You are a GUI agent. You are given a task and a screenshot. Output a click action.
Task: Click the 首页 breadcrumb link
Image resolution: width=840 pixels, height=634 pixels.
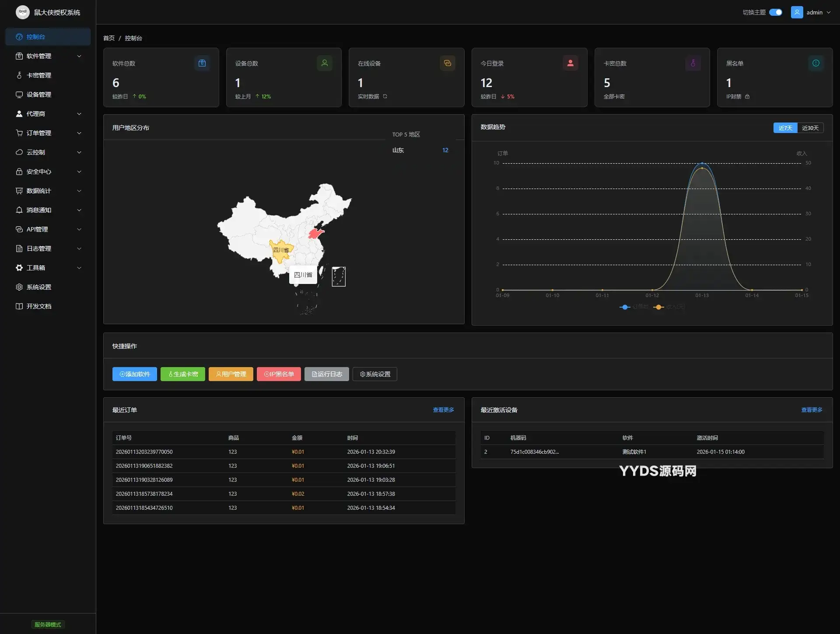109,38
